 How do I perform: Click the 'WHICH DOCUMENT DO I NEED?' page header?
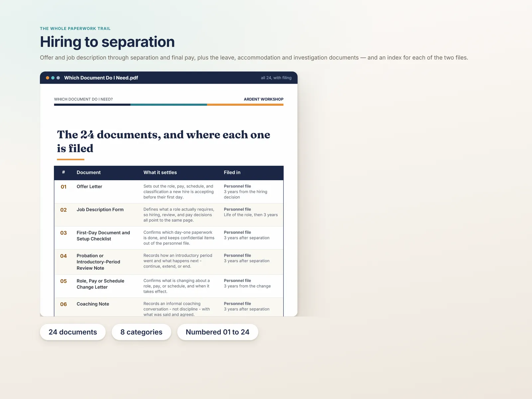pos(83,99)
